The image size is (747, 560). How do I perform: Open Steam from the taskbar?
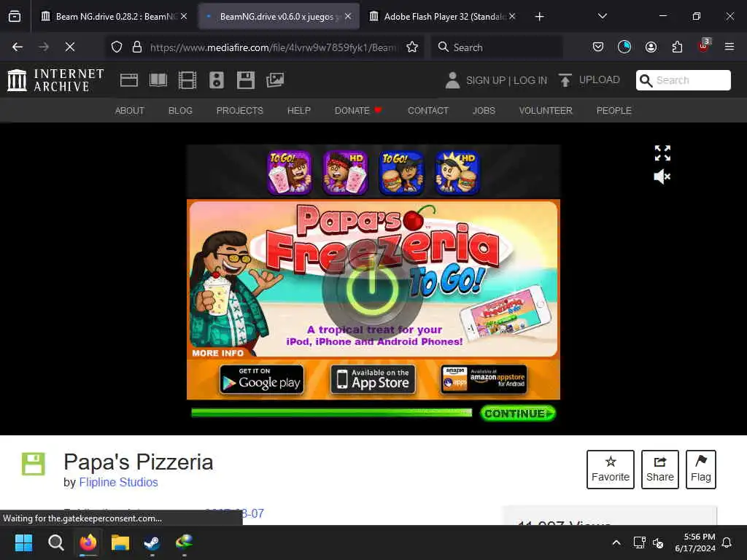[x=152, y=542]
